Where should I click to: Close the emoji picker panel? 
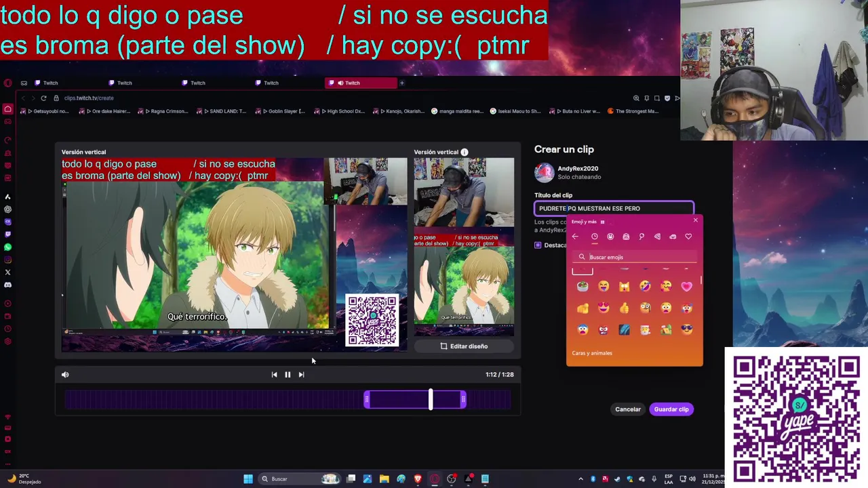(x=695, y=220)
